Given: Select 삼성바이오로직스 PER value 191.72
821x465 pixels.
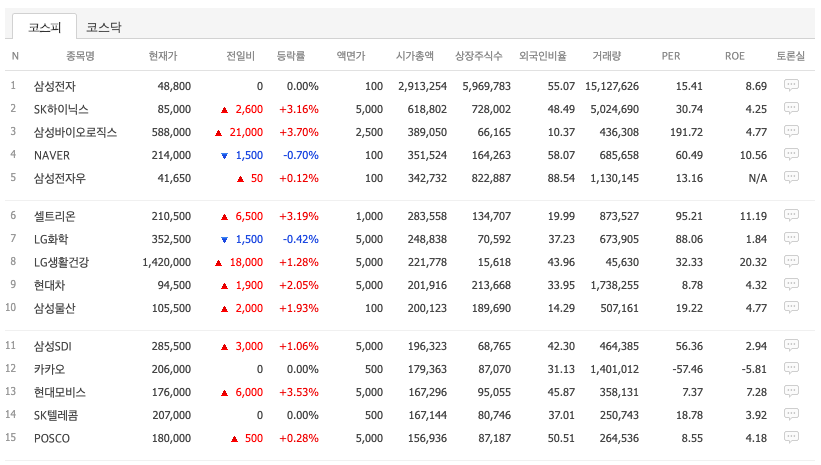Looking at the screenshot, I should point(686,132).
